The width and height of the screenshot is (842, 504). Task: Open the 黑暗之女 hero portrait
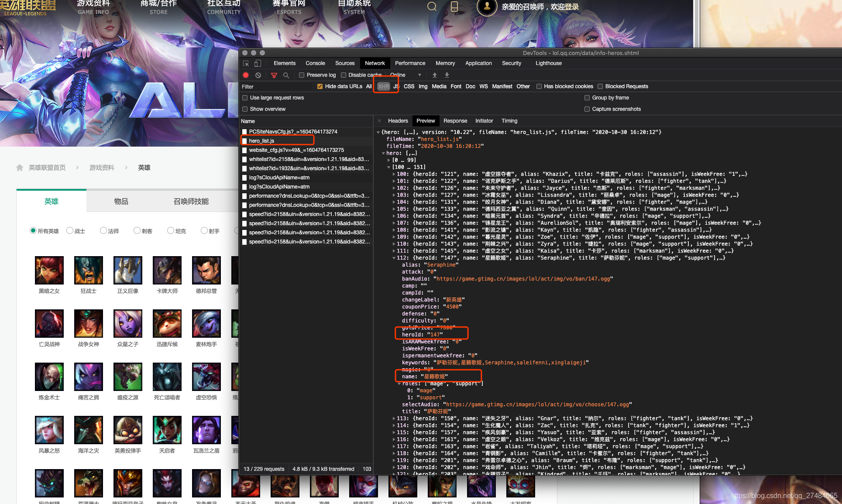pyautogui.click(x=49, y=271)
